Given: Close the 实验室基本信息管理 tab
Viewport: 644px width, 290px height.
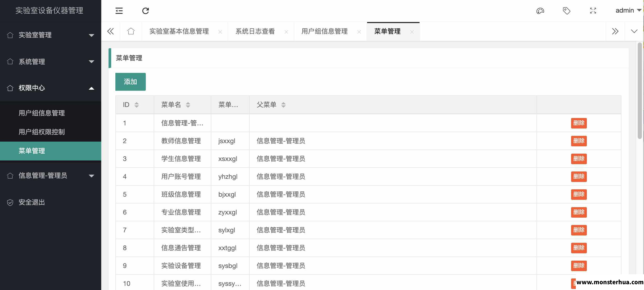Looking at the screenshot, I should (220, 32).
